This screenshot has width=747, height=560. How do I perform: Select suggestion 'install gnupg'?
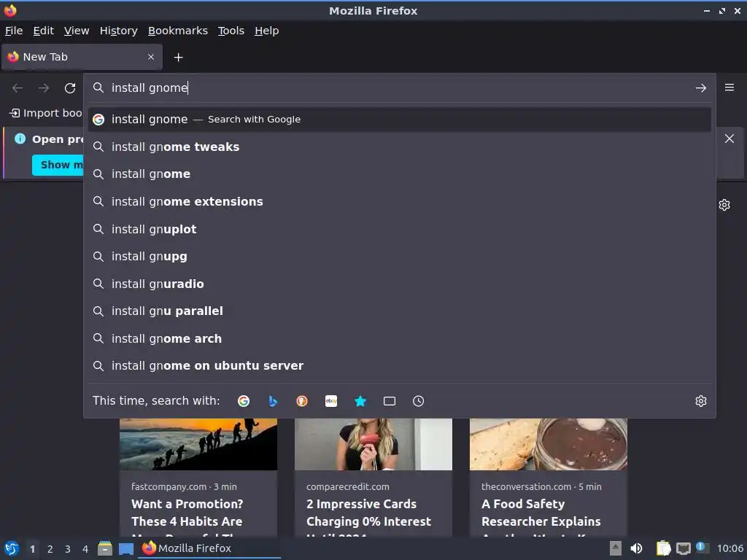399,256
